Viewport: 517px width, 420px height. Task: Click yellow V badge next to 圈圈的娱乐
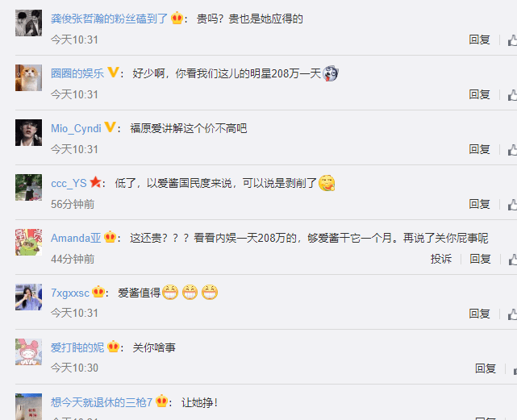pyautogui.click(x=113, y=73)
